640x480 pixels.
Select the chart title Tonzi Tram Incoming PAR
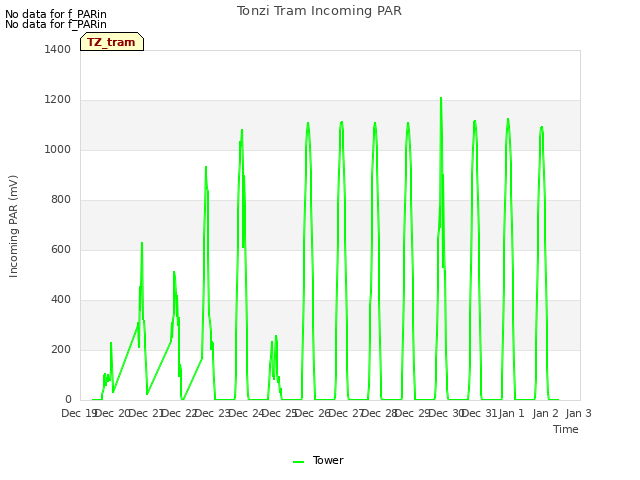(319, 11)
